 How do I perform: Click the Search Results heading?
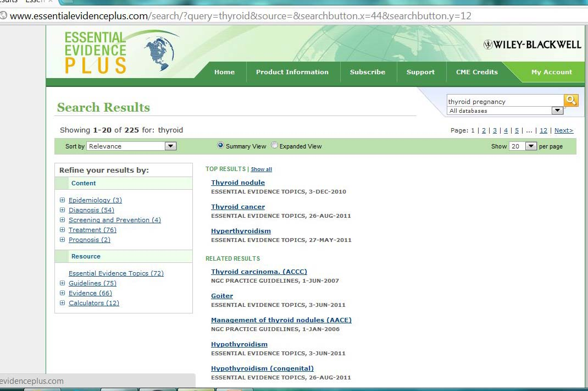(103, 107)
